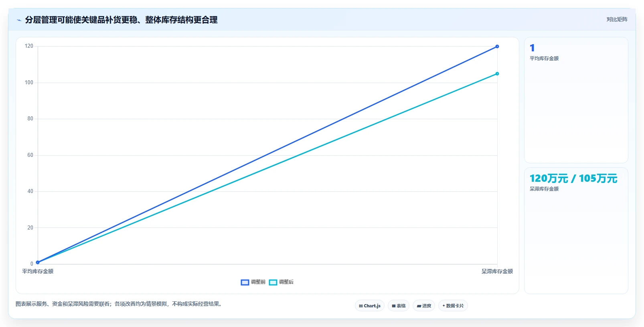Click the y-axis tick label 0

[x=32, y=264]
